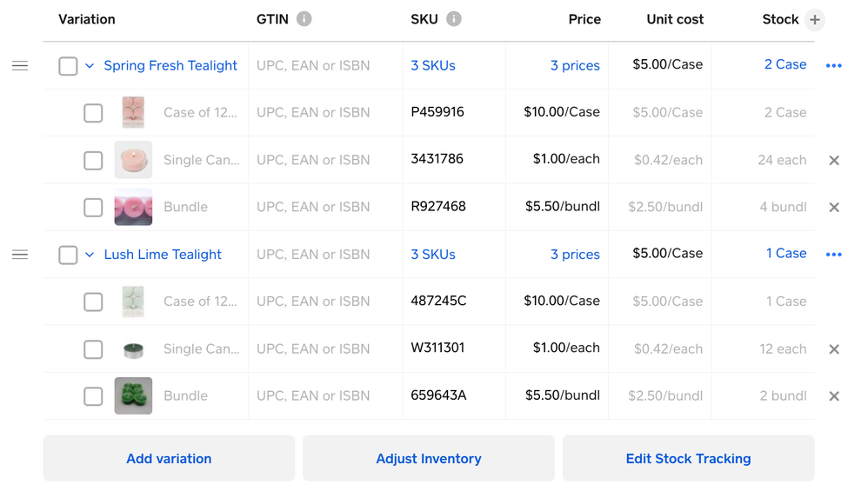
Task: Click the SKU info icon
Action: click(x=454, y=19)
